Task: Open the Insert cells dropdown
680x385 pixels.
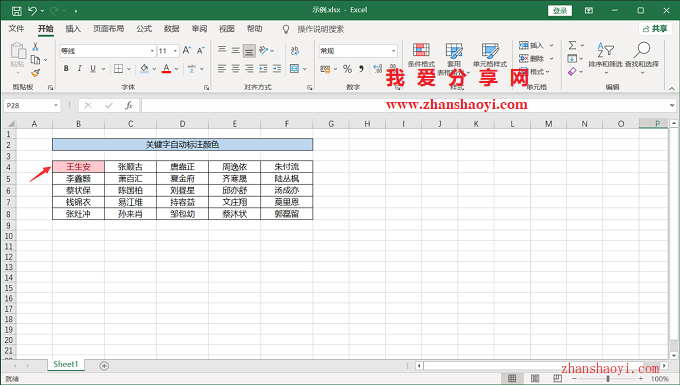Action: (x=552, y=45)
